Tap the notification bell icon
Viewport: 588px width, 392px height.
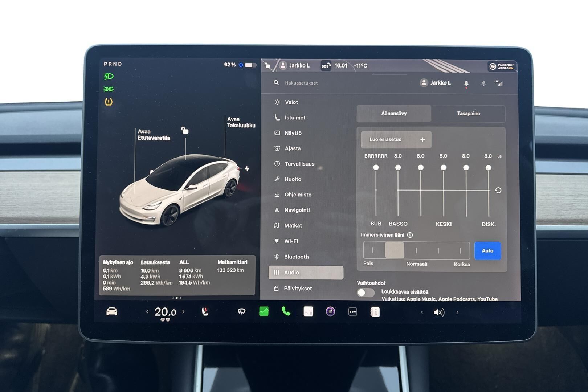coord(466,83)
